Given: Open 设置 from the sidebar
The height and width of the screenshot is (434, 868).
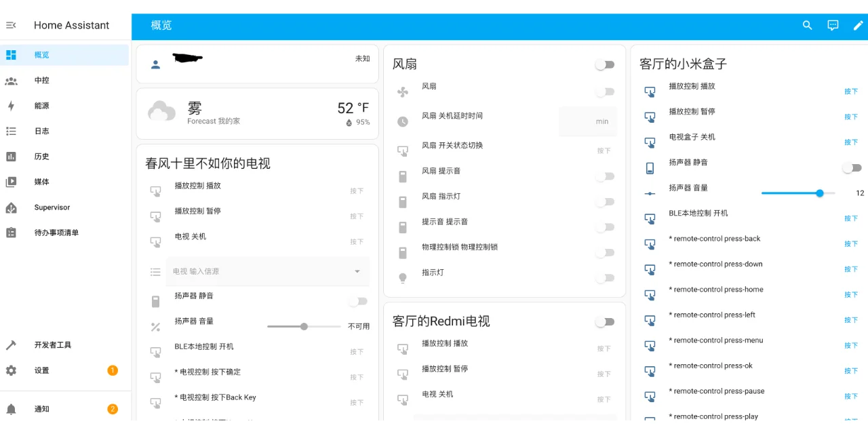Looking at the screenshot, I should click(10, 370).
